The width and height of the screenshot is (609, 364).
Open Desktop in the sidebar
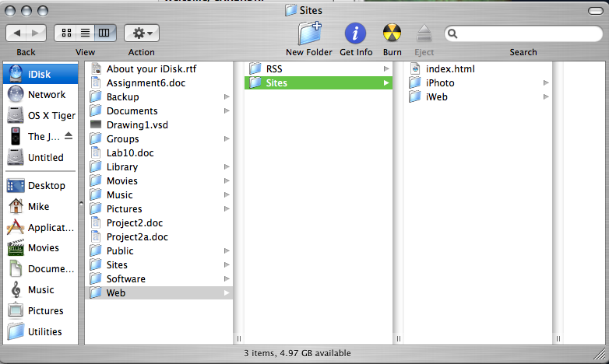40,185
